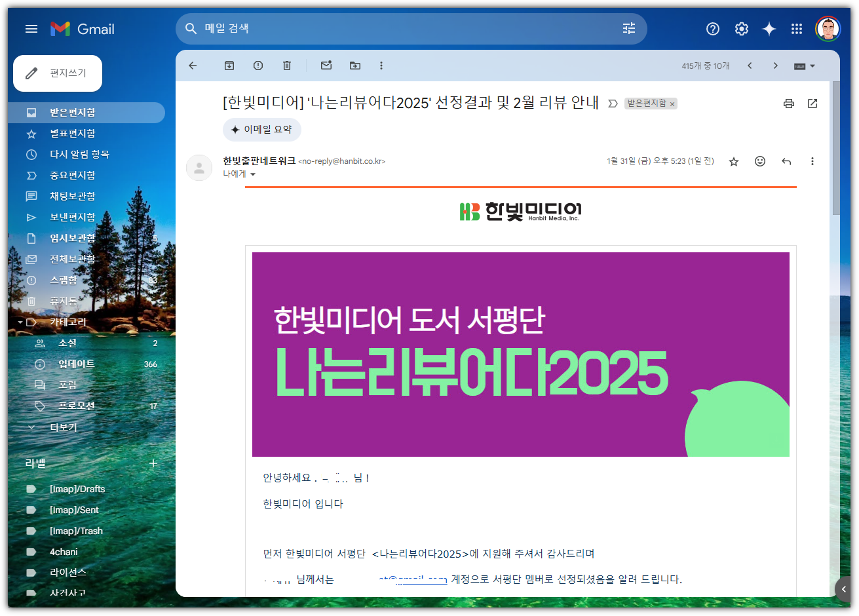Move email to folder icon
The width and height of the screenshot is (859, 616).
pyautogui.click(x=355, y=66)
